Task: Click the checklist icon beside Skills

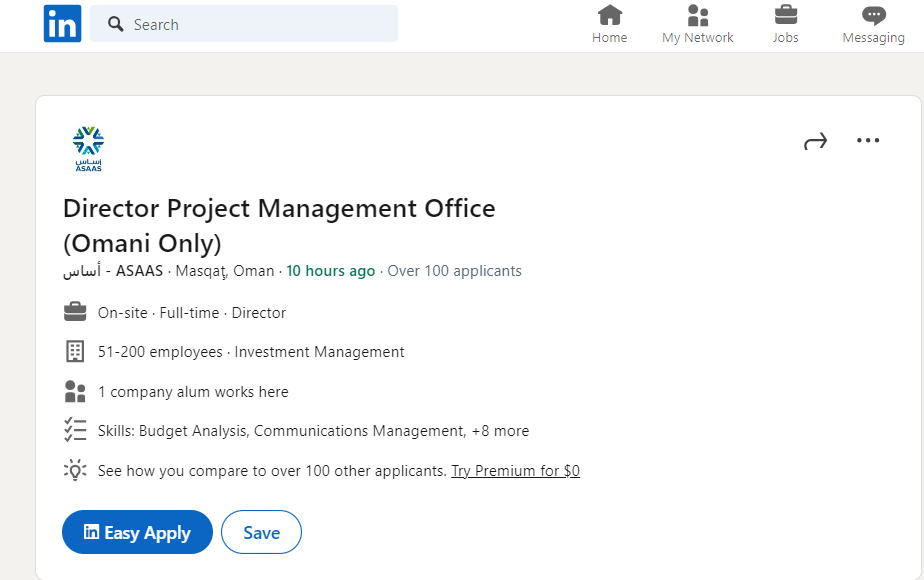Action: point(75,430)
